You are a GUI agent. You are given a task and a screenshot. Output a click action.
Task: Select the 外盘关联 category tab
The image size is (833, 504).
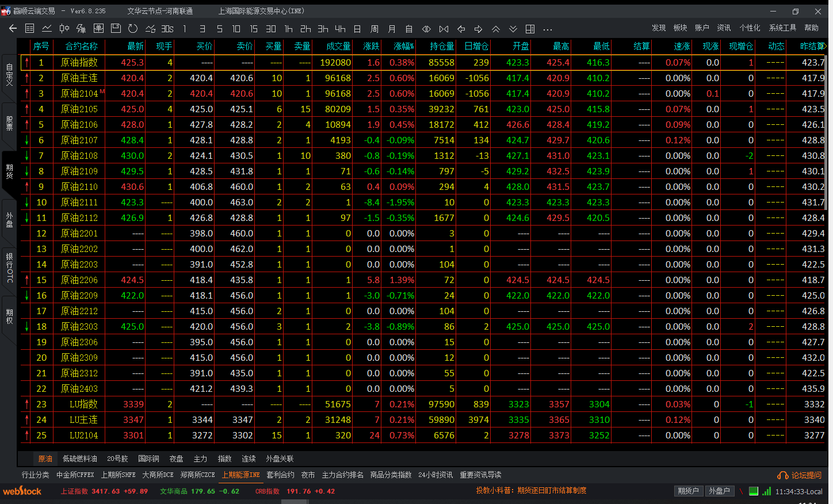click(x=280, y=459)
